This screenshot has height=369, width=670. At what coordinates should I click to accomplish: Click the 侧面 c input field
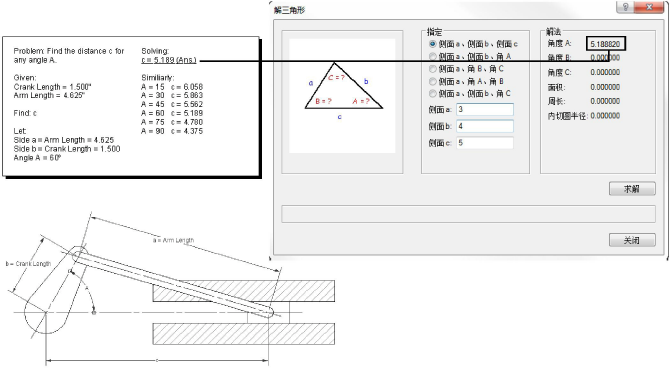485,143
